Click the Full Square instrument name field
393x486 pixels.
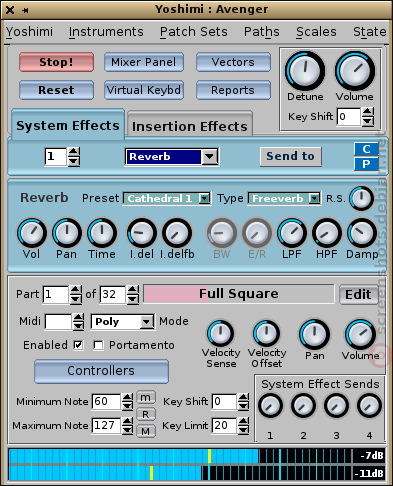239,294
